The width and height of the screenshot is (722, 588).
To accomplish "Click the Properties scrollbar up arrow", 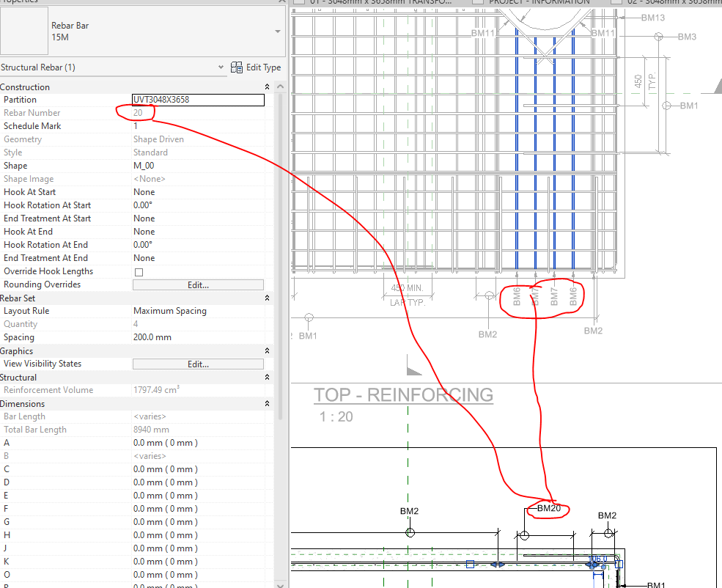I will coord(281,87).
